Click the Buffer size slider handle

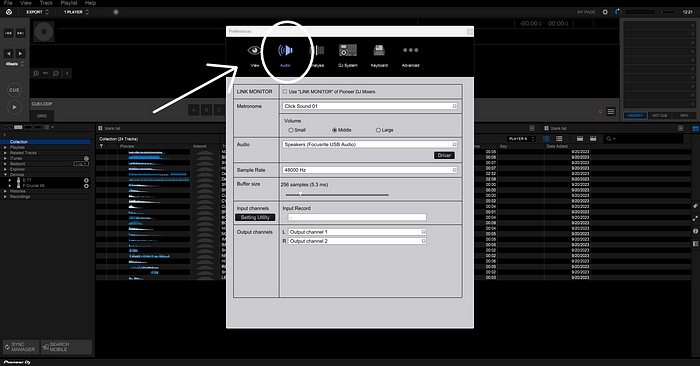click(x=300, y=194)
